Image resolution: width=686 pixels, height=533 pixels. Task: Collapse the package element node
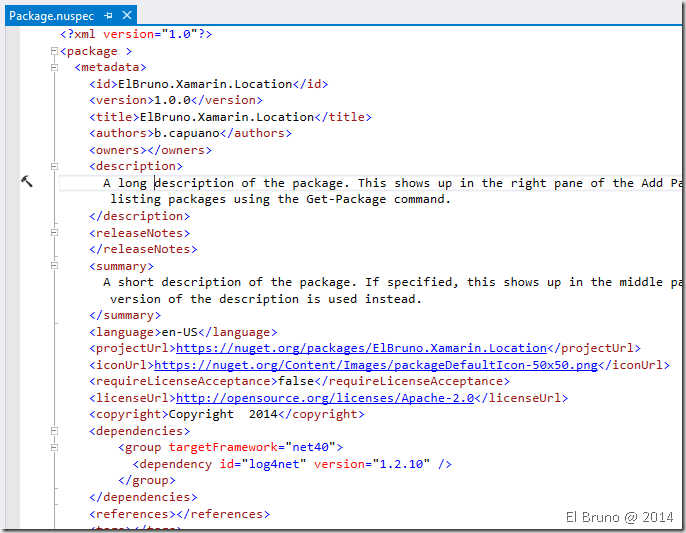(x=54, y=51)
